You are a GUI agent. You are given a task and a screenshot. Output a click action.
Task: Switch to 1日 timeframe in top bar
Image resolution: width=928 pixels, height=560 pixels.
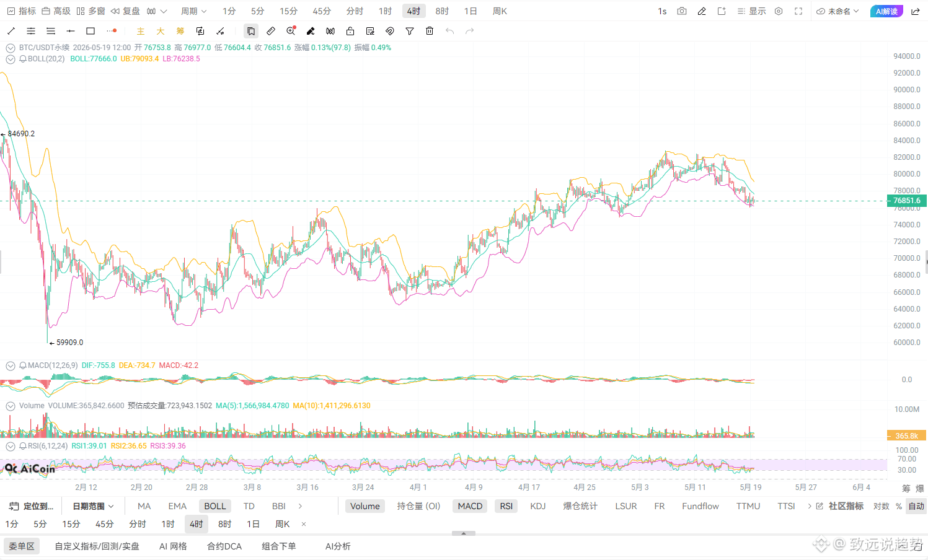471,11
